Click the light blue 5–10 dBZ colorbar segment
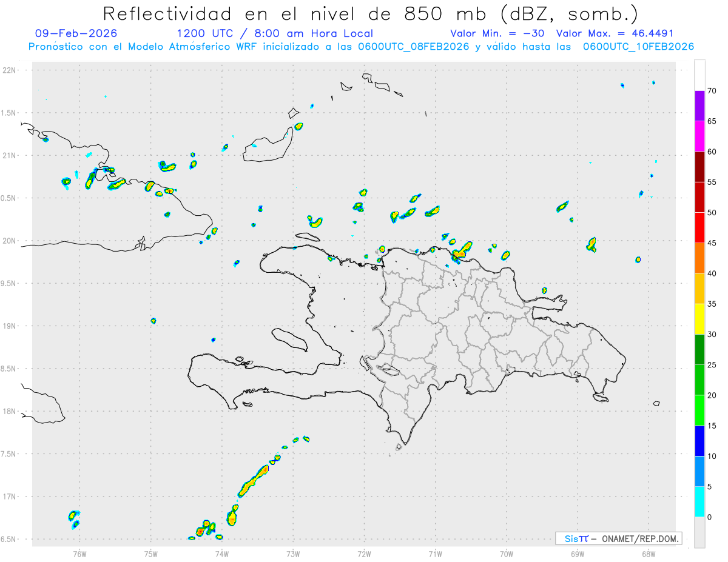The image size is (728, 562). coord(699,472)
